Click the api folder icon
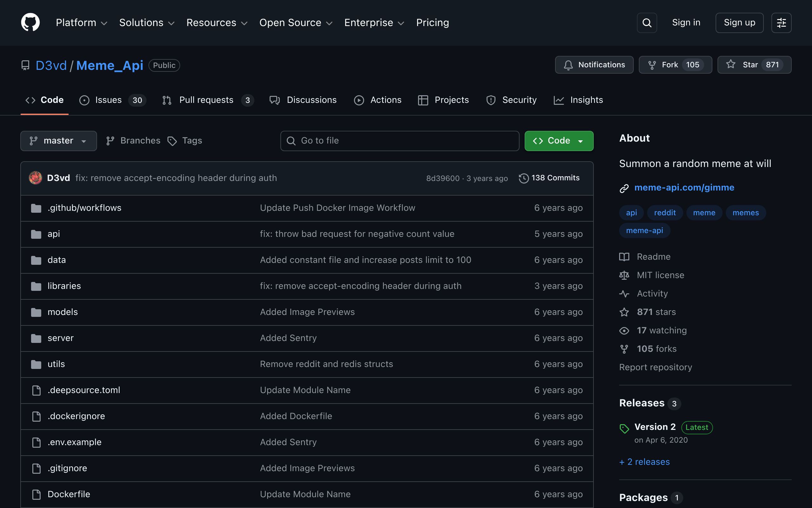 coord(36,234)
